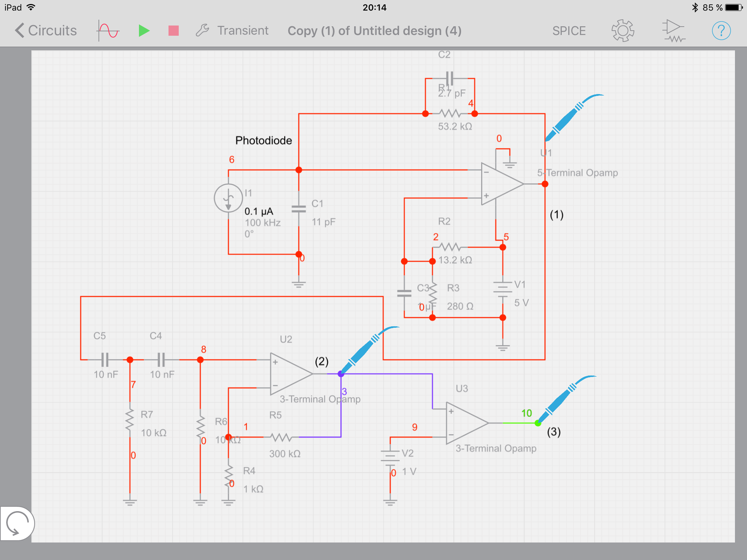The width and height of the screenshot is (747, 560).
Task: Tap the 1 kΩ value of R4
Action: tap(253, 489)
